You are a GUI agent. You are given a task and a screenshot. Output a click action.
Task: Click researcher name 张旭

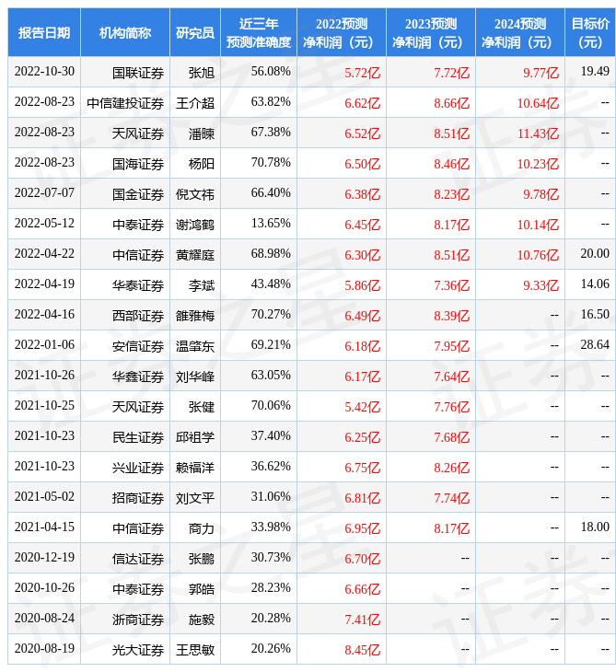point(202,73)
